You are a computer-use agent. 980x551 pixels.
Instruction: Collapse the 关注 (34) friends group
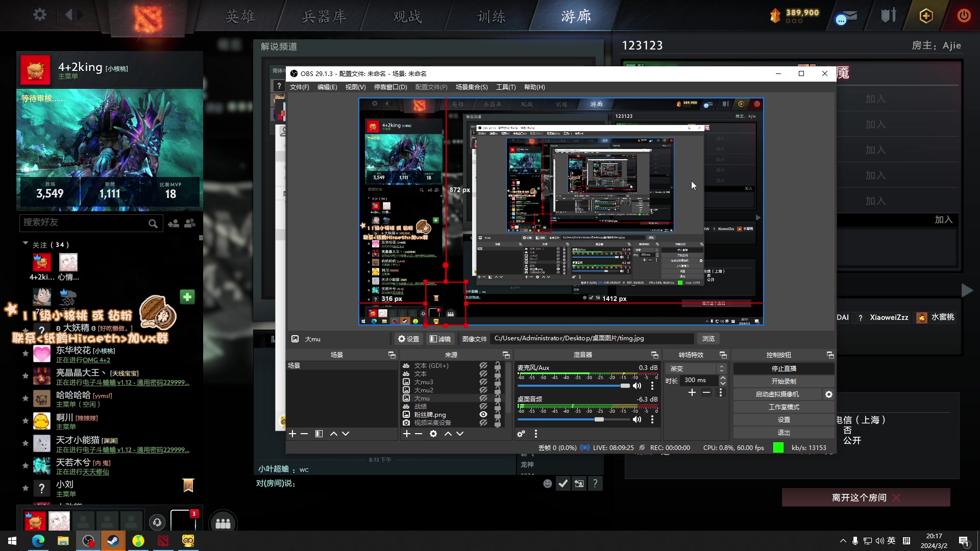pyautogui.click(x=26, y=244)
